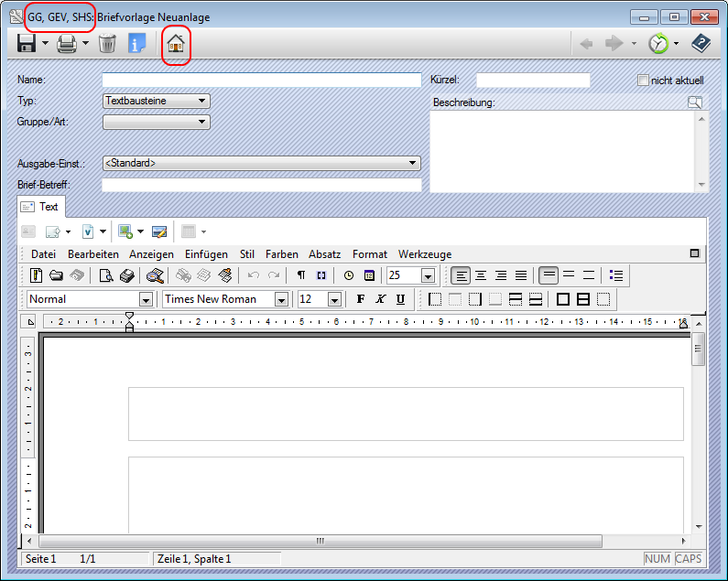Open the Format menu
Image resolution: width=728 pixels, height=581 pixels.
point(369,253)
